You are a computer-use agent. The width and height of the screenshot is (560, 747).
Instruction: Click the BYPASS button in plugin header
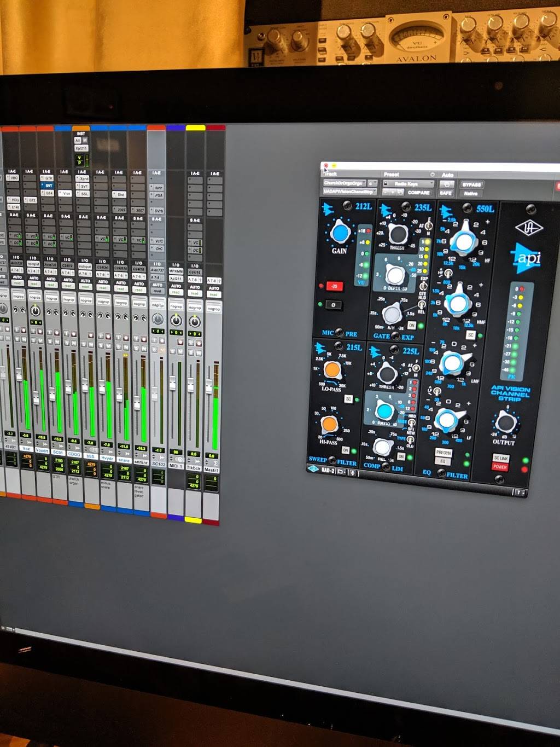(472, 185)
